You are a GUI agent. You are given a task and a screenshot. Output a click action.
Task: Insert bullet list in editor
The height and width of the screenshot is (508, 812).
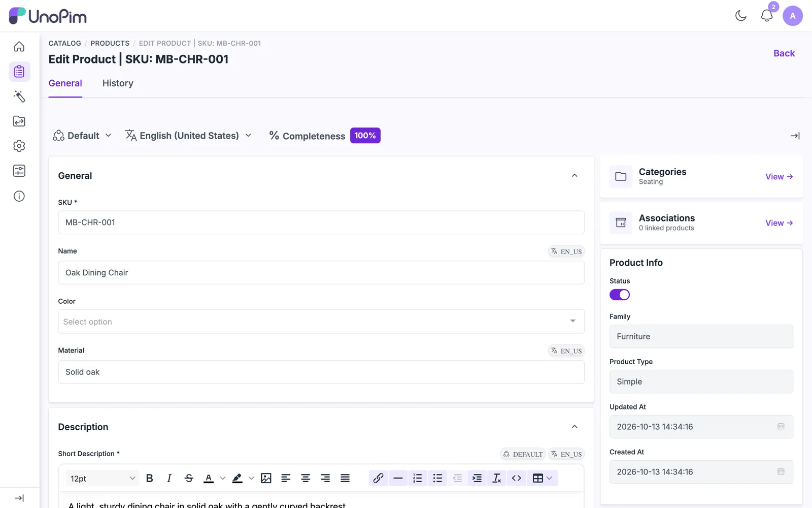[x=437, y=478]
